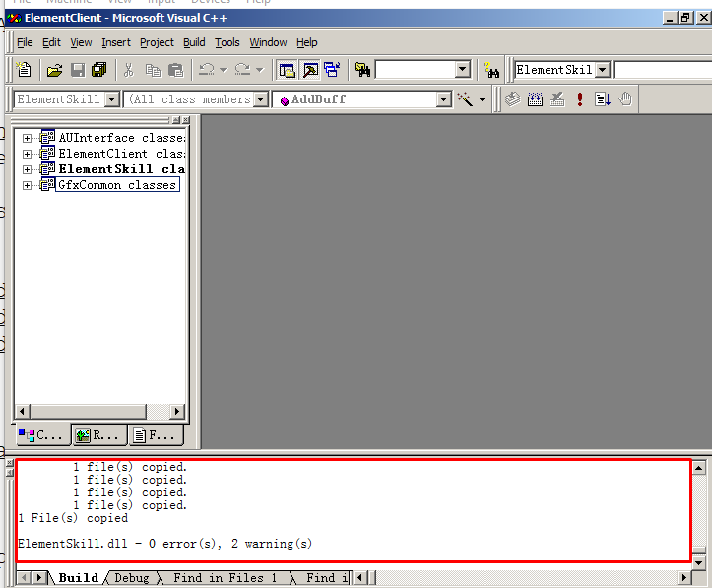The image size is (712, 588).
Task: Expand the ElementClient classes node
Action: coord(27,154)
